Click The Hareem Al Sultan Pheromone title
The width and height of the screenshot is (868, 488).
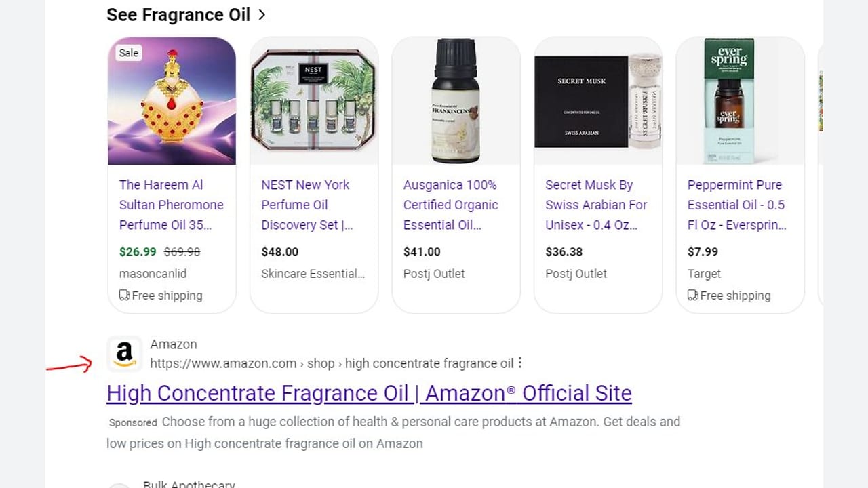172,205
